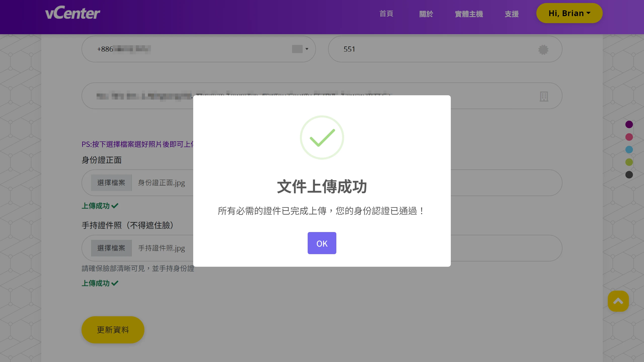Switch to the 支援 section
Viewport: 644px width, 362px height.
point(511,14)
